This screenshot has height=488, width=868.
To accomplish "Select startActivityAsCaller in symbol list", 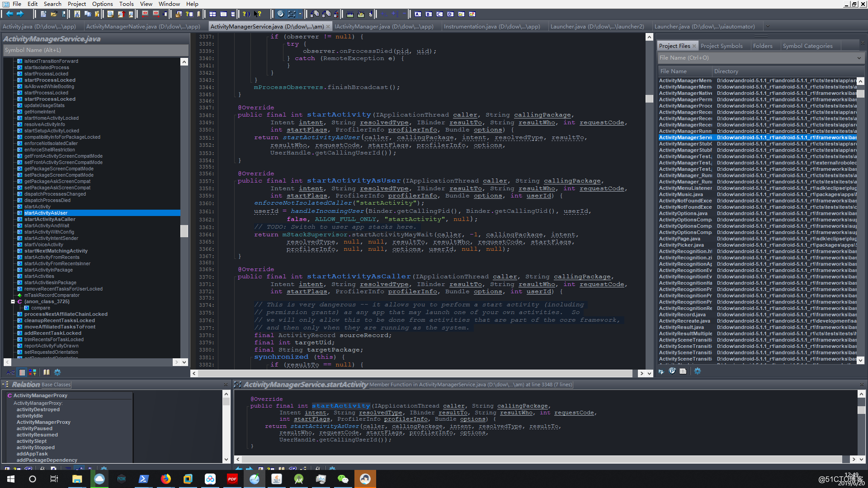I will (50, 219).
